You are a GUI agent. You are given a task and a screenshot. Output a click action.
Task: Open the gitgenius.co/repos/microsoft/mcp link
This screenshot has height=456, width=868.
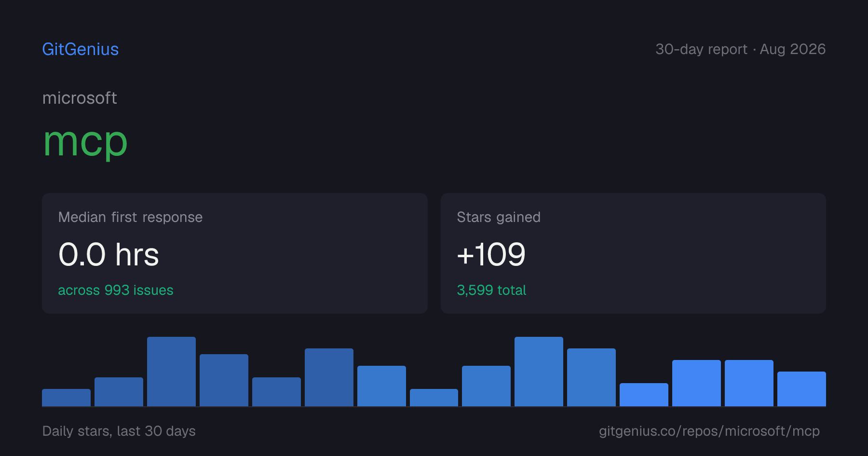point(709,431)
